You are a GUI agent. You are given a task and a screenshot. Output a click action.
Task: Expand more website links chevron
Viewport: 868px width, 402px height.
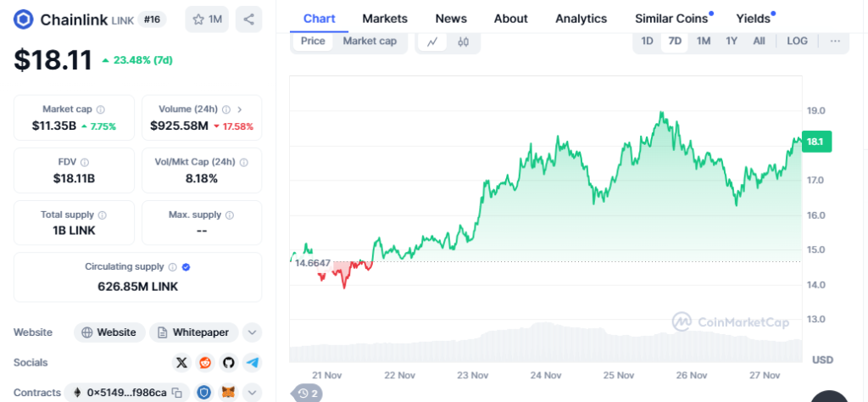pyautogui.click(x=253, y=332)
